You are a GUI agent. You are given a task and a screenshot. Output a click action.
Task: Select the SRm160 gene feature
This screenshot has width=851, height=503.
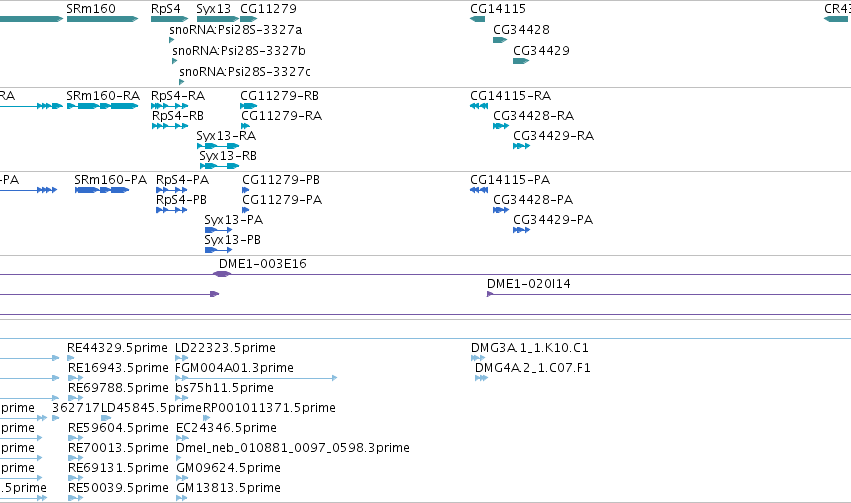(103, 19)
